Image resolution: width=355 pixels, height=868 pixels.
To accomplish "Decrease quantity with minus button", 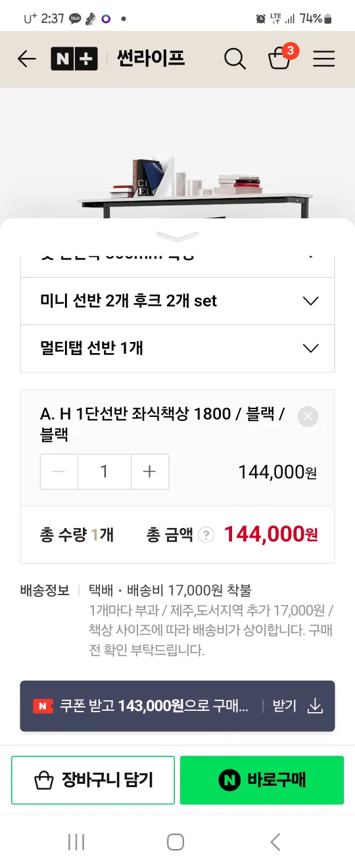I will point(59,472).
